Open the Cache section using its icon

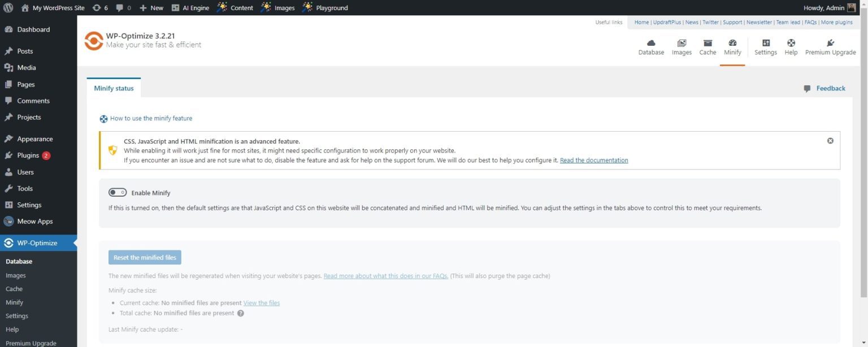707,45
